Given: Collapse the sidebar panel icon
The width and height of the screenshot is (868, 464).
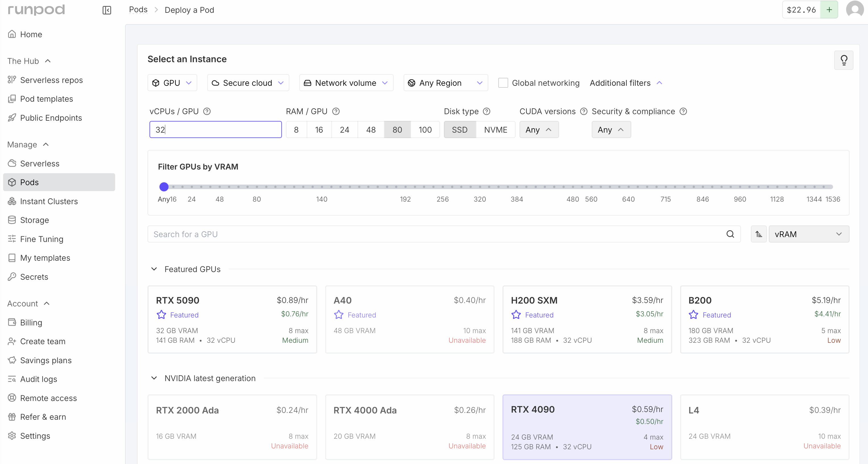Looking at the screenshot, I should click(107, 10).
